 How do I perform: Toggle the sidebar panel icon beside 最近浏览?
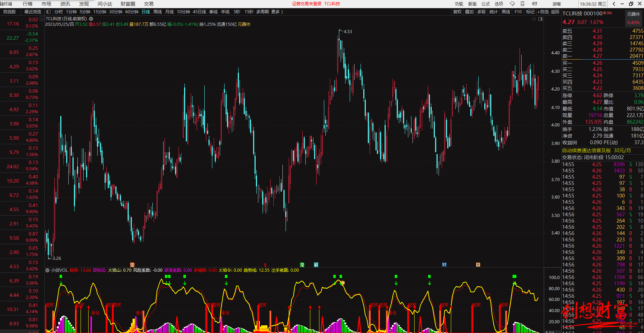pos(48,12)
